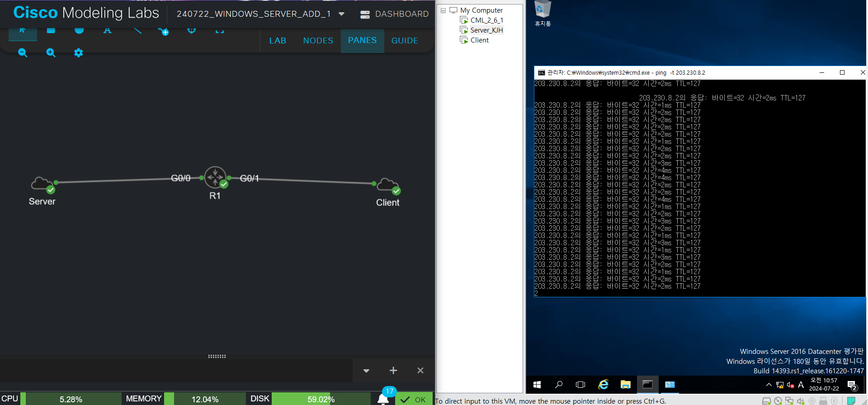Click the clock showing 10:57 in VM
The height and width of the screenshot is (405, 868).
[824, 385]
